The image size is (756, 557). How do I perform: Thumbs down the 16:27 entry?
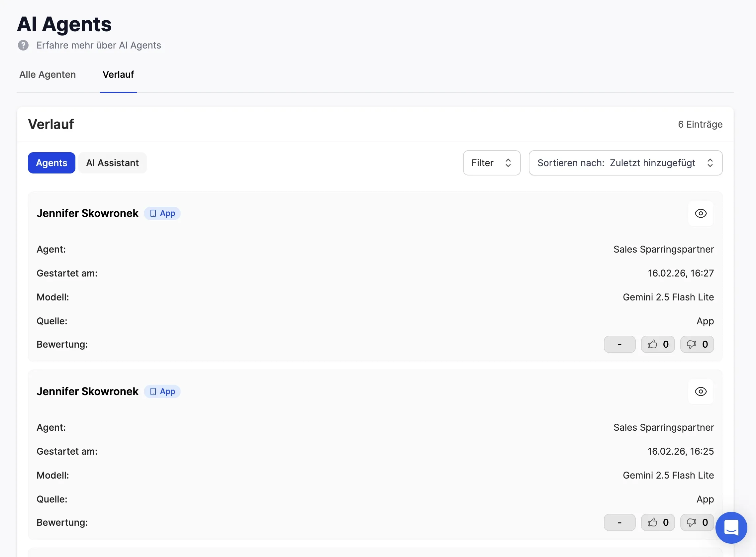tap(697, 344)
